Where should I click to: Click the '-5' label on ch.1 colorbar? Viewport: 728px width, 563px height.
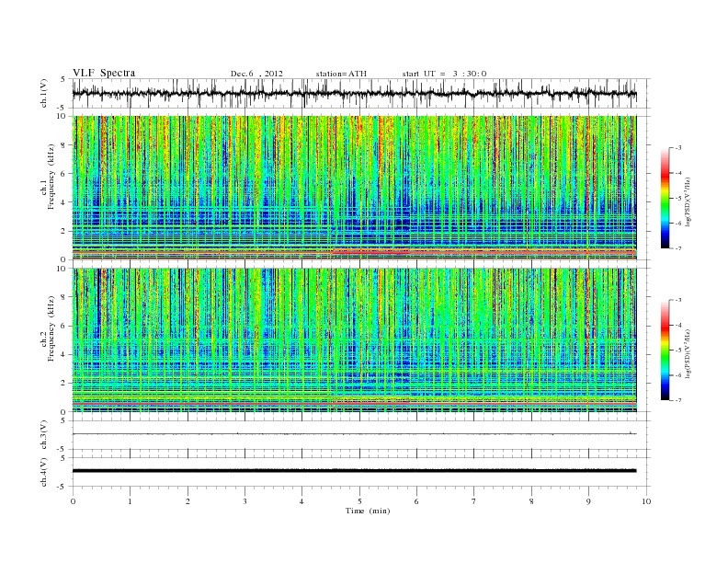click(678, 198)
